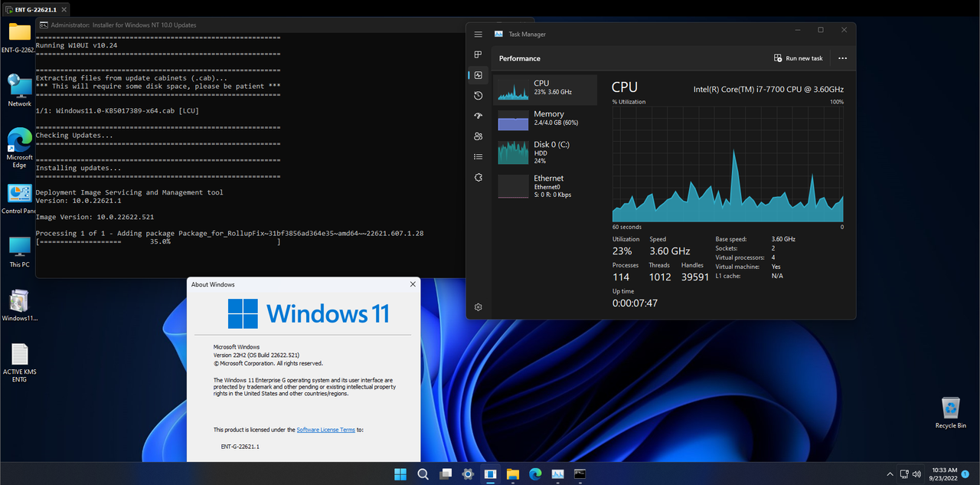Screen dimensions: 980x485
Task: Click the Virtual machine: Yes entry
Action: tap(748, 267)
